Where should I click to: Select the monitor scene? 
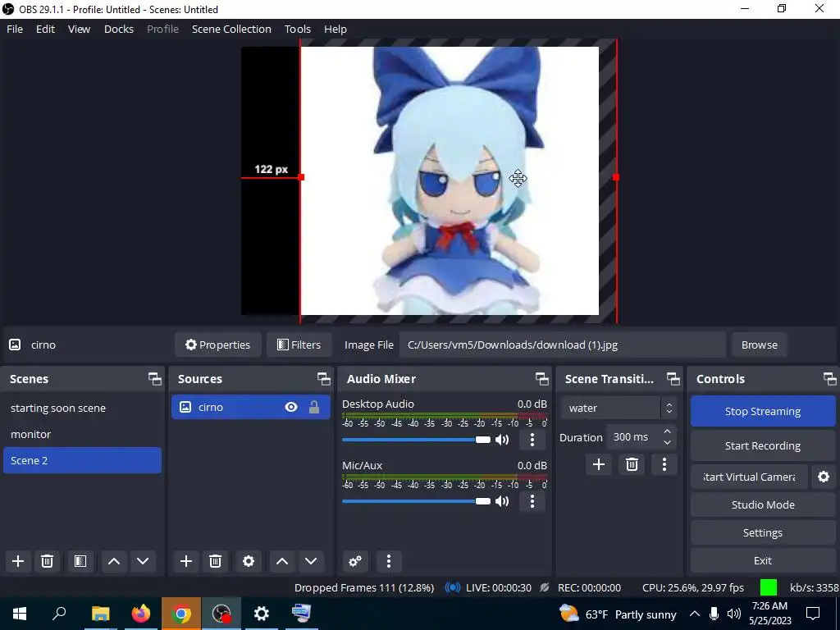click(x=83, y=435)
